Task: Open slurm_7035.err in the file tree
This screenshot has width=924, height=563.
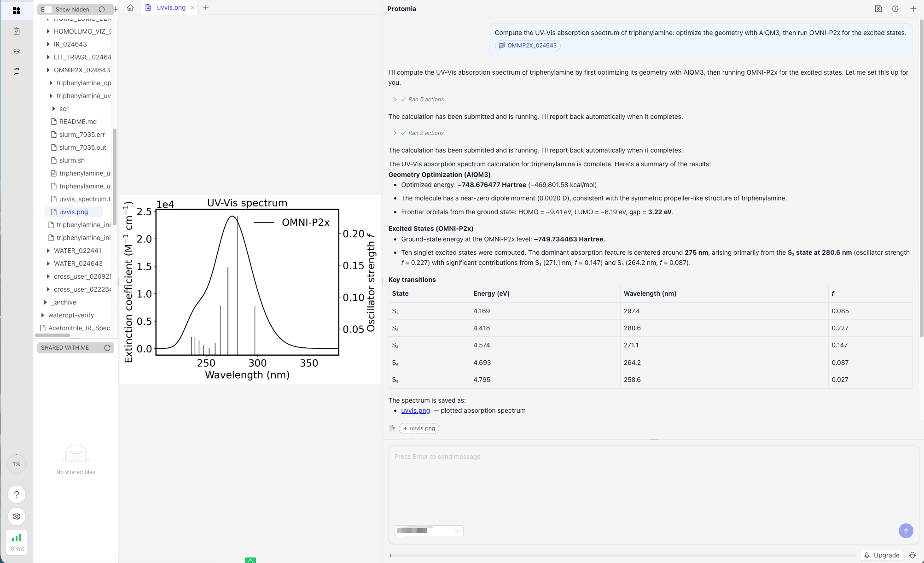Action: [82, 135]
